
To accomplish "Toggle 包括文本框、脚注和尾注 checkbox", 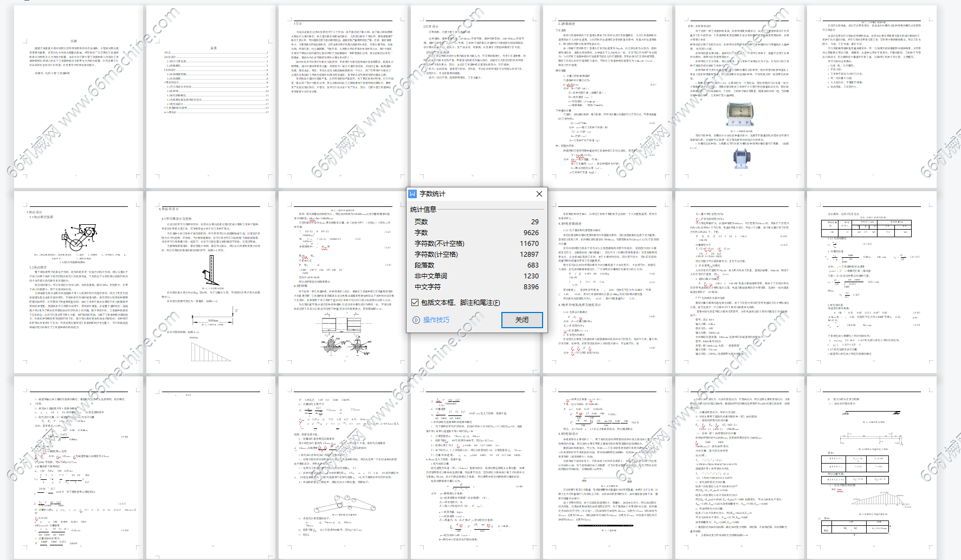I will click(x=415, y=303).
